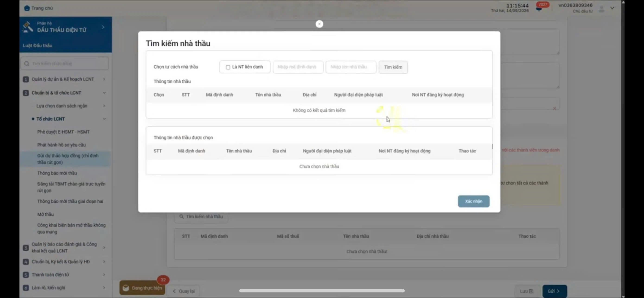Viewport: 644px width, 298px height.
Task: Expand Làm rõ, kiến nghị chevron
Action: 104,288
